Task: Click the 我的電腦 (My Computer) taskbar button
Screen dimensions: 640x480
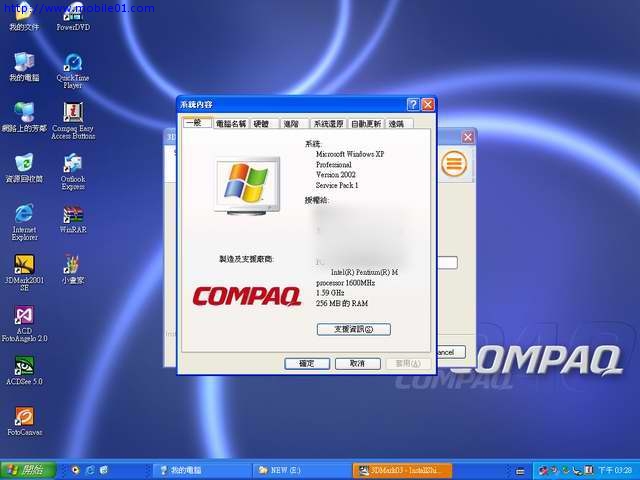Action: click(202, 470)
